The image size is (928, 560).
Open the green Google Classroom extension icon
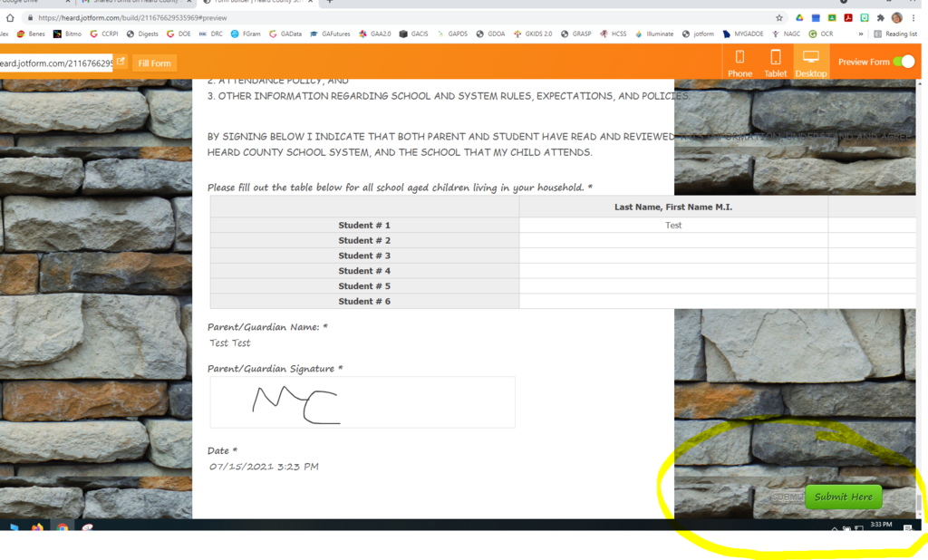tap(832, 18)
